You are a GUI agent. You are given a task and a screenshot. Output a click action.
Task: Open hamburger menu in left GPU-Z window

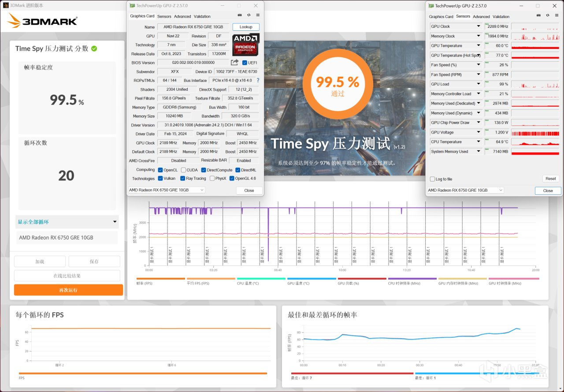pyautogui.click(x=258, y=15)
